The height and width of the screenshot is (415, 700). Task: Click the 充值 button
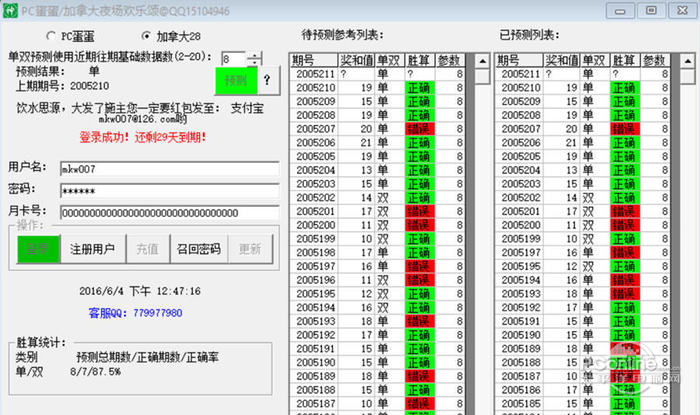(148, 249)
